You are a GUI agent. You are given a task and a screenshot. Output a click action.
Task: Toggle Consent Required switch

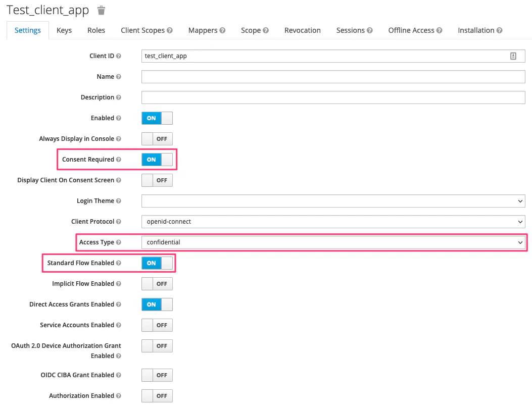(x=157, y=160)
